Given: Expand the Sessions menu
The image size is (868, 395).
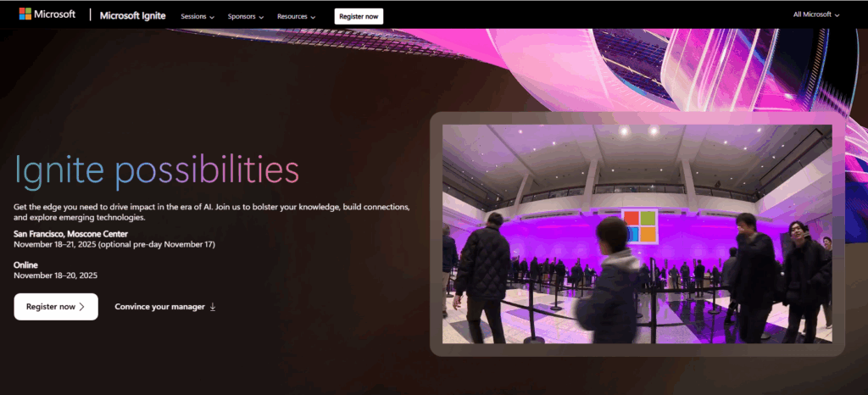Looking at the screenshot, I should [x=197, y=17].
